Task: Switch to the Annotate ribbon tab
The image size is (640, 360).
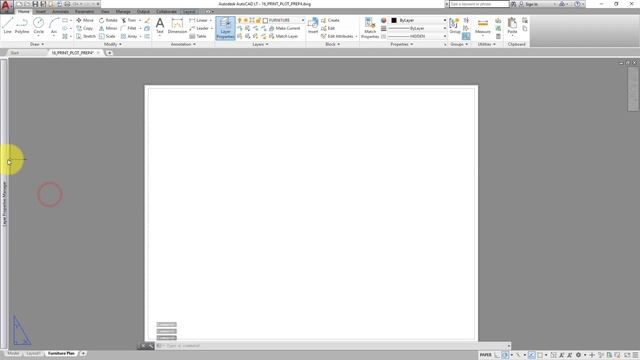Action: (60, 12)
